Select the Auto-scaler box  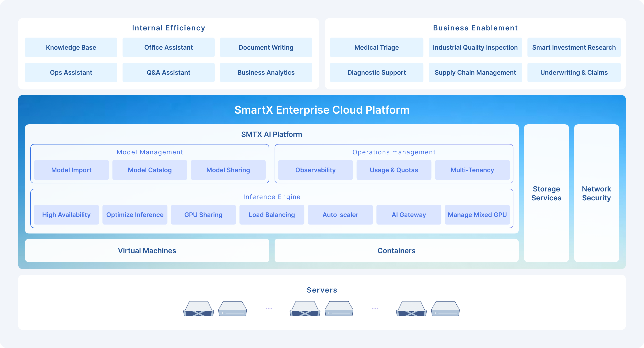click(x=340, y=215)
